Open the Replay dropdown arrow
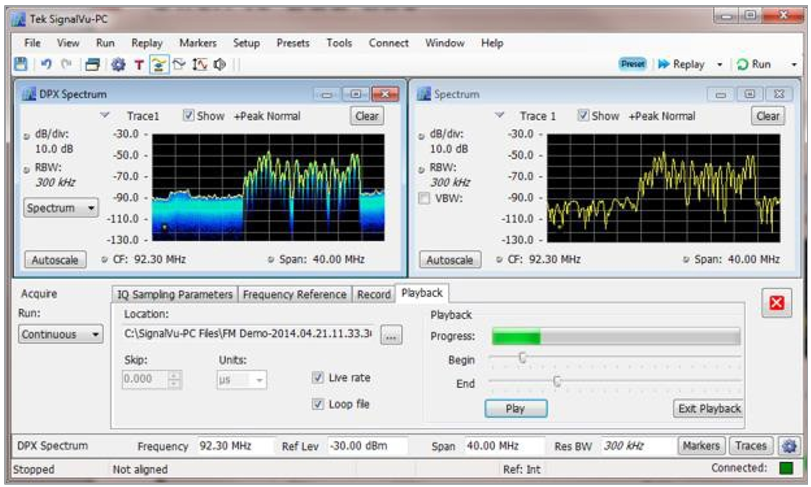Image resolution: width=811 pixels, height=487 pixels. pyautogui.click(x=719, y=64)
